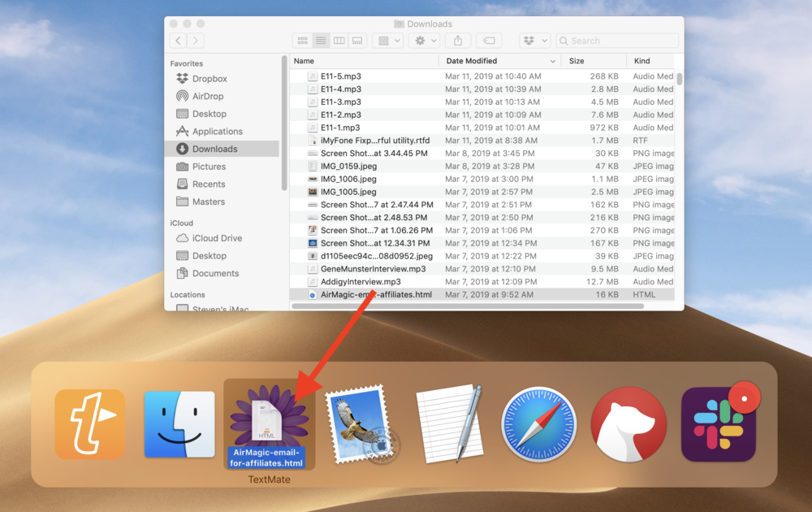Go forward in Finder window
This screenshot has height=512, width=812.
click(195, 41)
